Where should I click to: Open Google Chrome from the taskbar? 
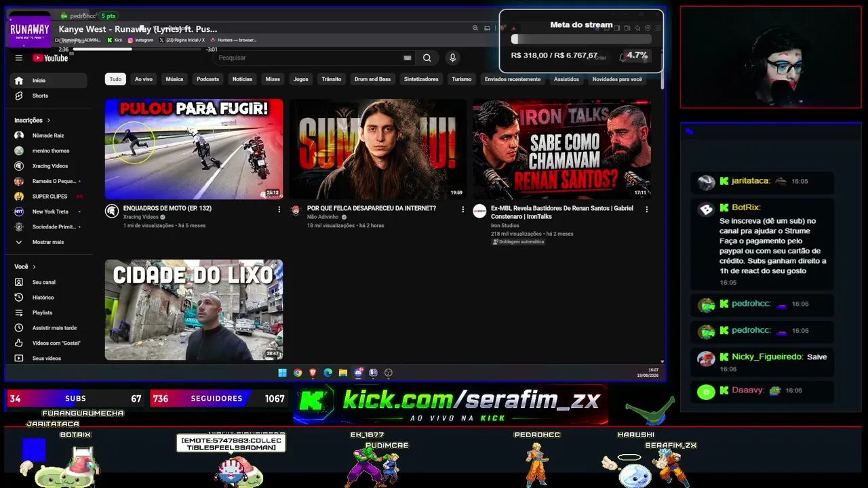[298, 372]
